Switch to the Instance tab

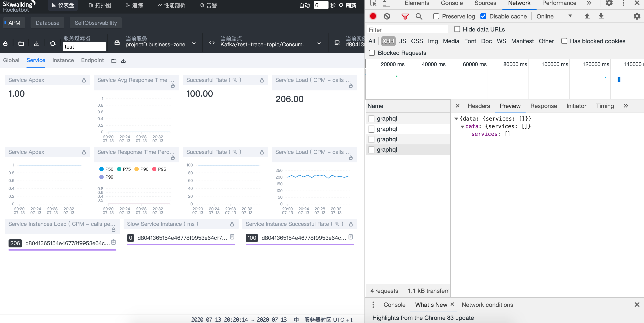(x=63, y=60)
